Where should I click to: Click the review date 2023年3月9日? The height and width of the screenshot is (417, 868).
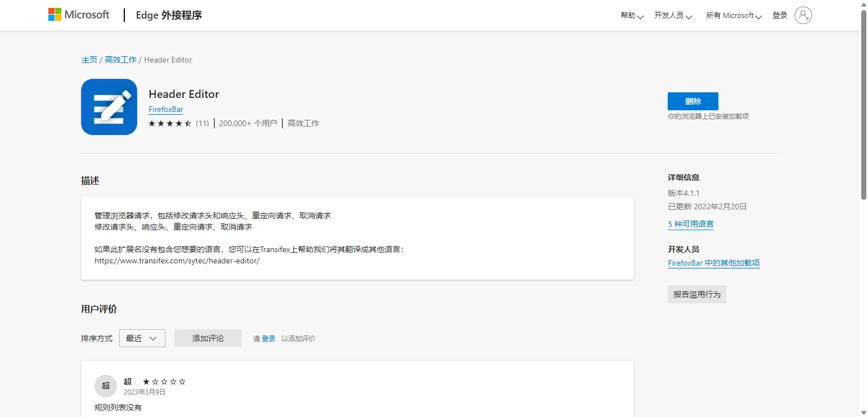tap(145, 392)
